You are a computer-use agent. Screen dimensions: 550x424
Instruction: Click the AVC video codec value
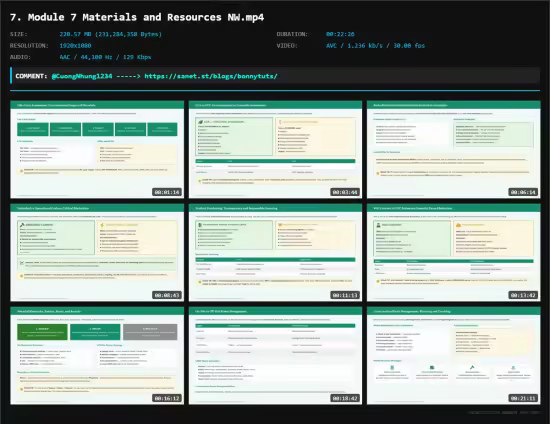tap(375, 46)
